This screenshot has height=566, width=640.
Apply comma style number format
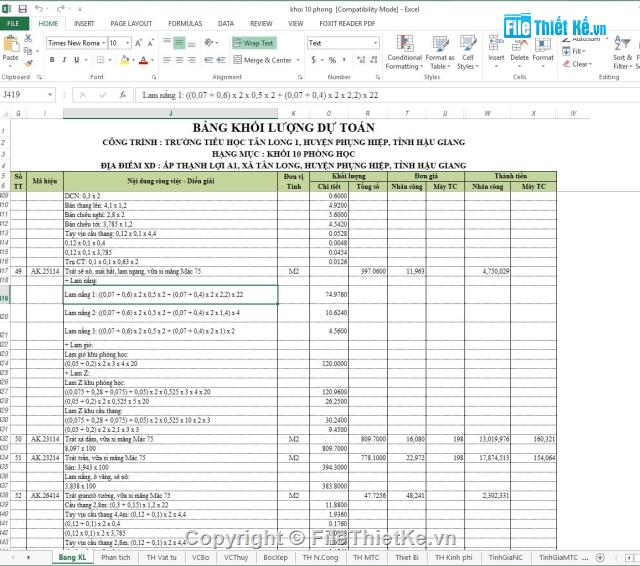(344, 60)
